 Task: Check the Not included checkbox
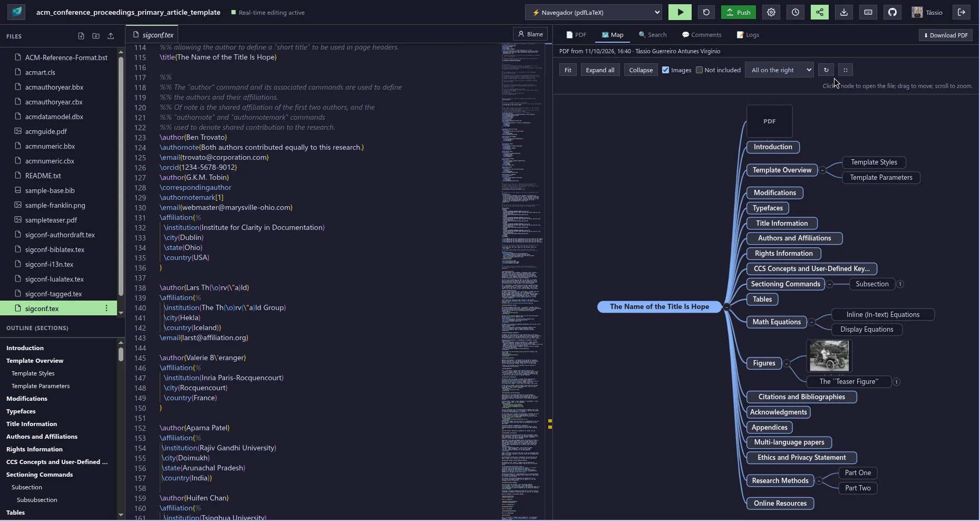pos(699,70)
